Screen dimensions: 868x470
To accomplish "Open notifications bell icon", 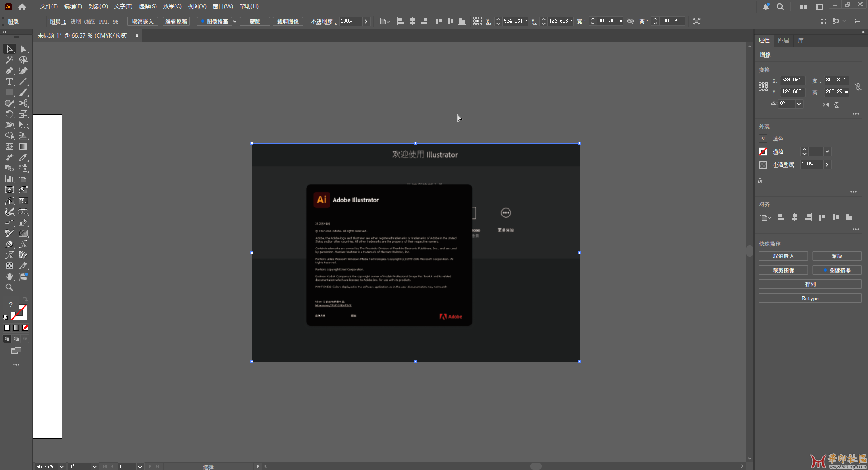I will click(766, 7).
